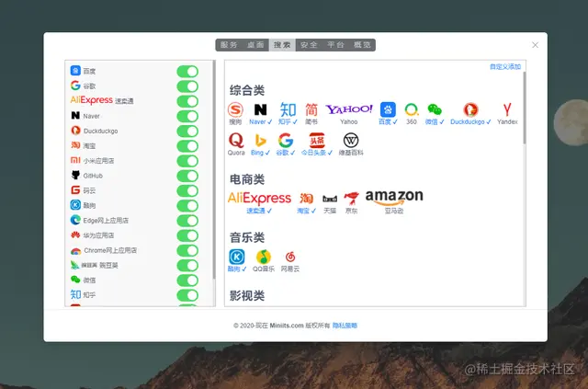Click the Bing icon
The width and height of the screenshot is (588, 389).
pyautogui.click(x=260, y=141)
